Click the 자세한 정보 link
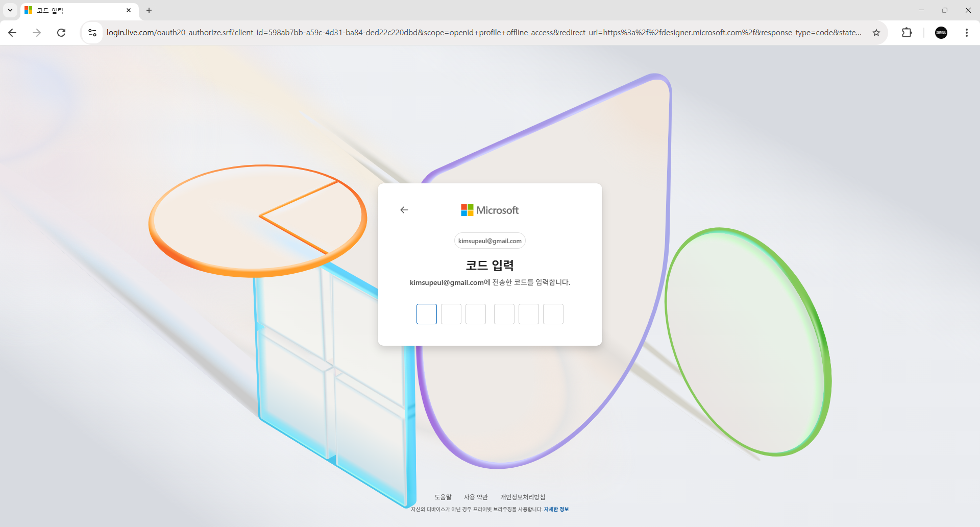Image resolution: width=980 pixels, height=527 pixels. pyautogui.click(x=556, y=509)
